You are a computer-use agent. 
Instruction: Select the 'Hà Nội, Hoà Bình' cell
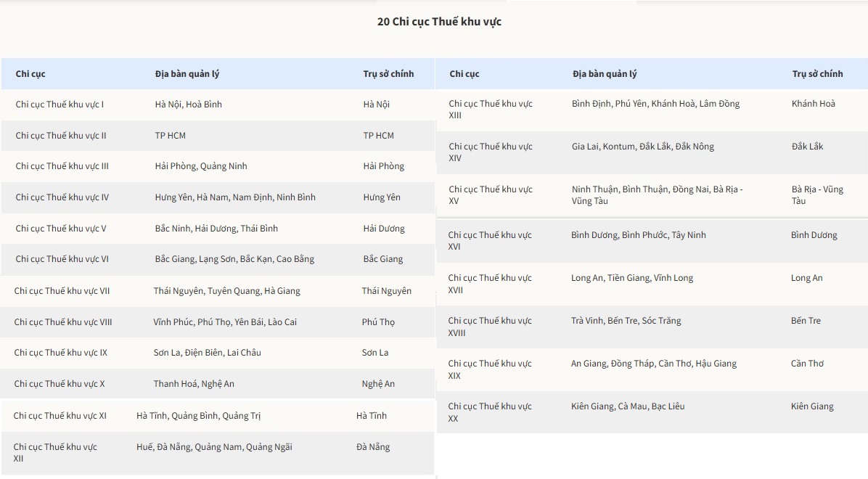(x=189, y=105)
